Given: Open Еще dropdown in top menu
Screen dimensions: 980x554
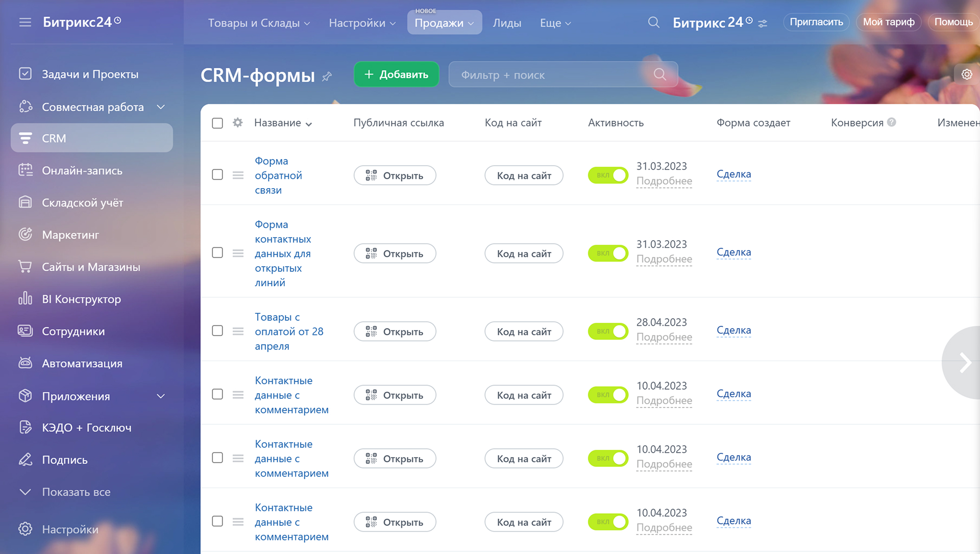Looking at the screenshot, I should tap(555, 23).
